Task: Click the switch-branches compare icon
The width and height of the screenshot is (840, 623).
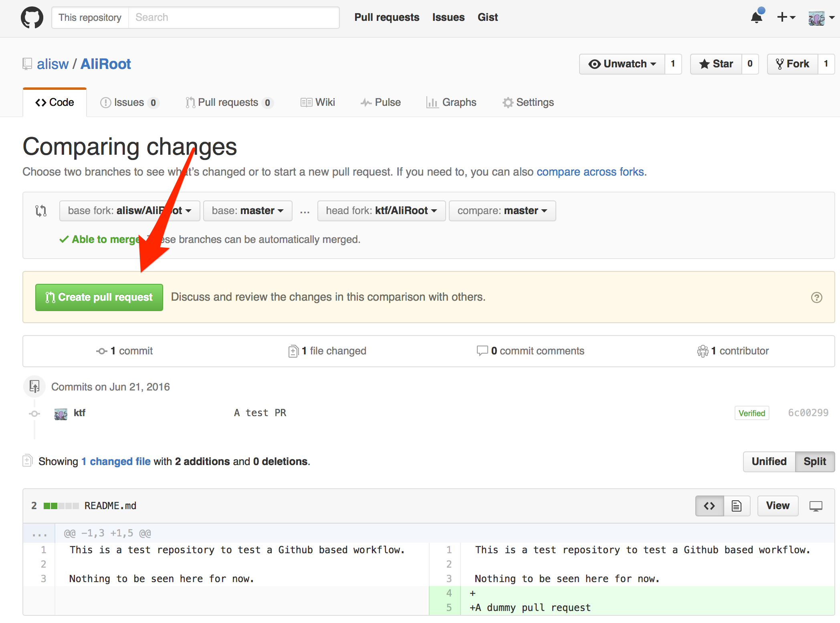Action: [41, 211]
